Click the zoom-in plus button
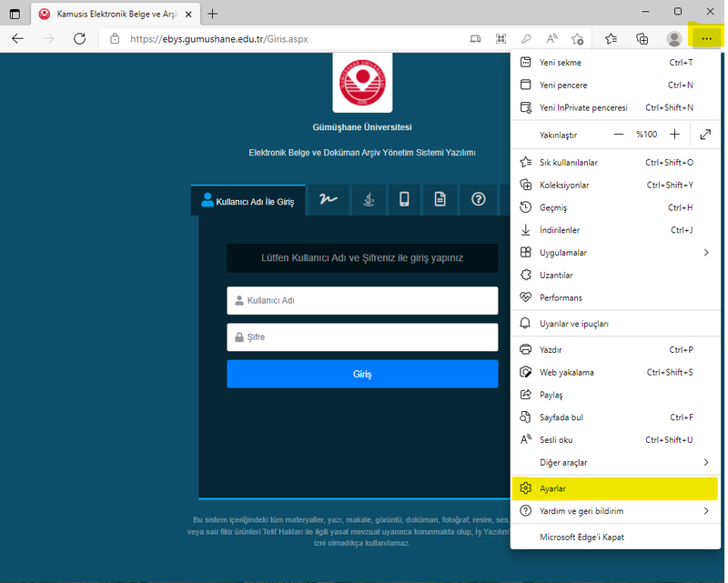The image size is (728, 583). 674,135
